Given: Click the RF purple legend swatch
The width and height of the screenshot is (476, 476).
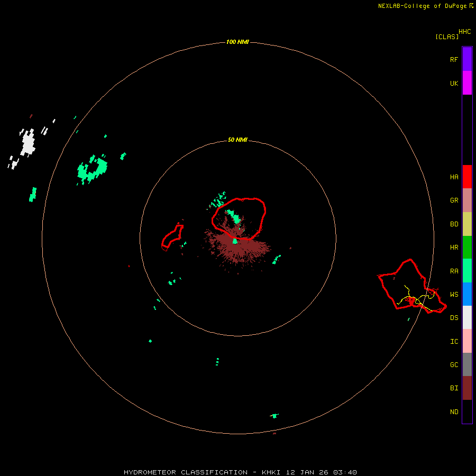Looking at the screenshot, I should [x=467, y=59].
